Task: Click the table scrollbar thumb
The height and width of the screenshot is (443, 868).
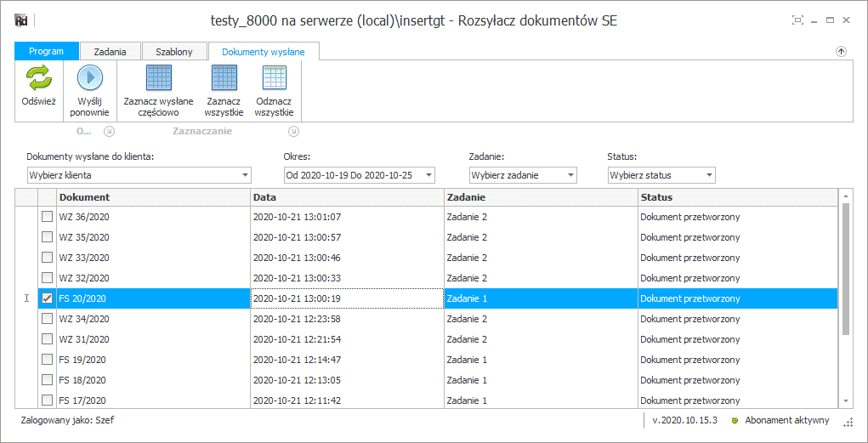Action: click(845, 269)
